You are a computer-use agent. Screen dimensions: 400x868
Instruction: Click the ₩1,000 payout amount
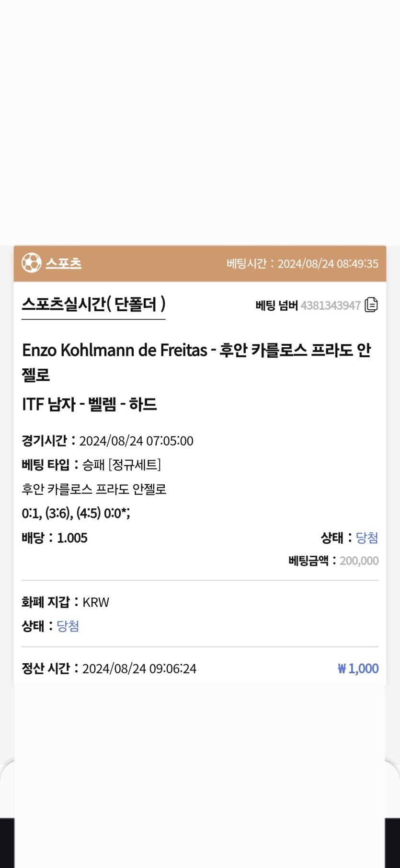point(358,669)
